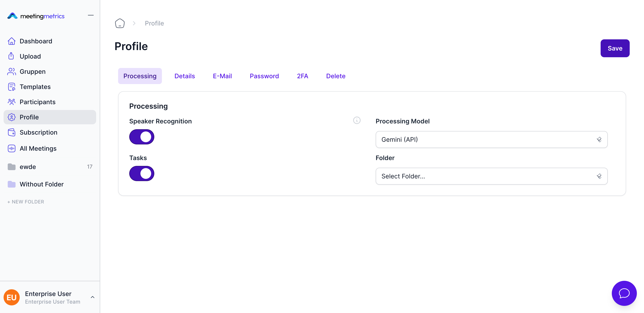Screen dimensions: 644x313
Task: Open the Processing Model dropdown
Action: pos(491,140)
